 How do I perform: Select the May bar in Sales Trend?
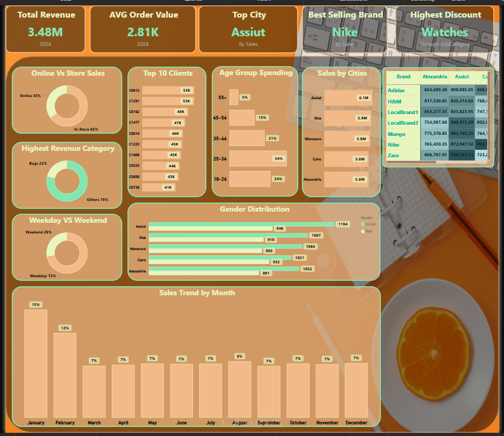(x=153, y=391)
